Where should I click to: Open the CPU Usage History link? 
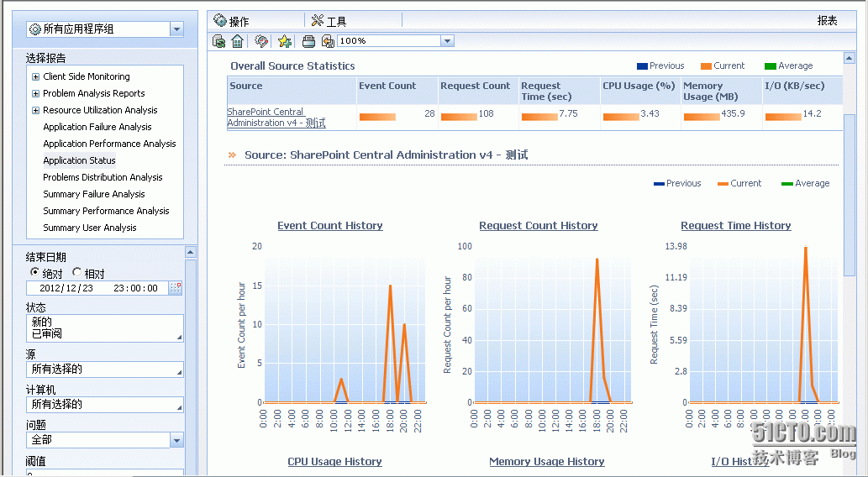[334, 462]
